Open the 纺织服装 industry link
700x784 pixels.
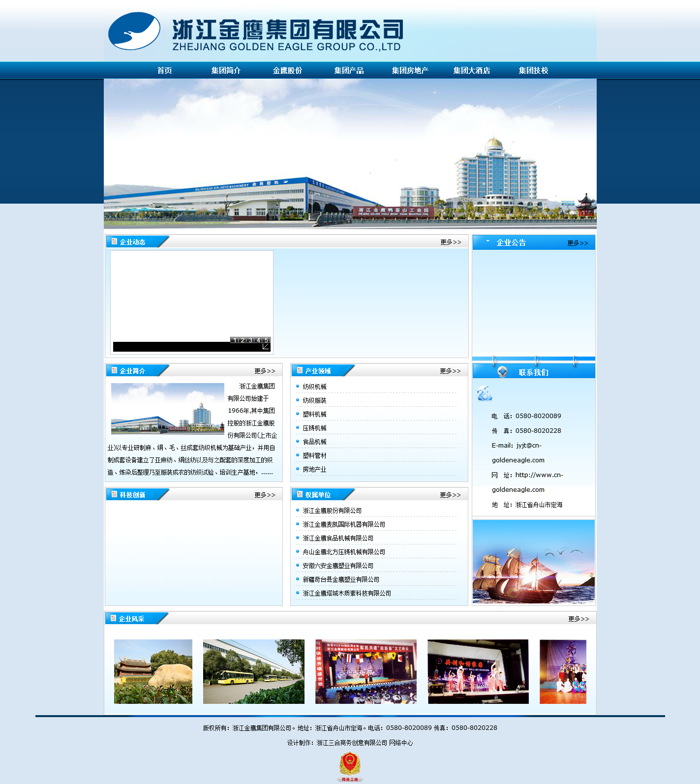tap(314, 400)
